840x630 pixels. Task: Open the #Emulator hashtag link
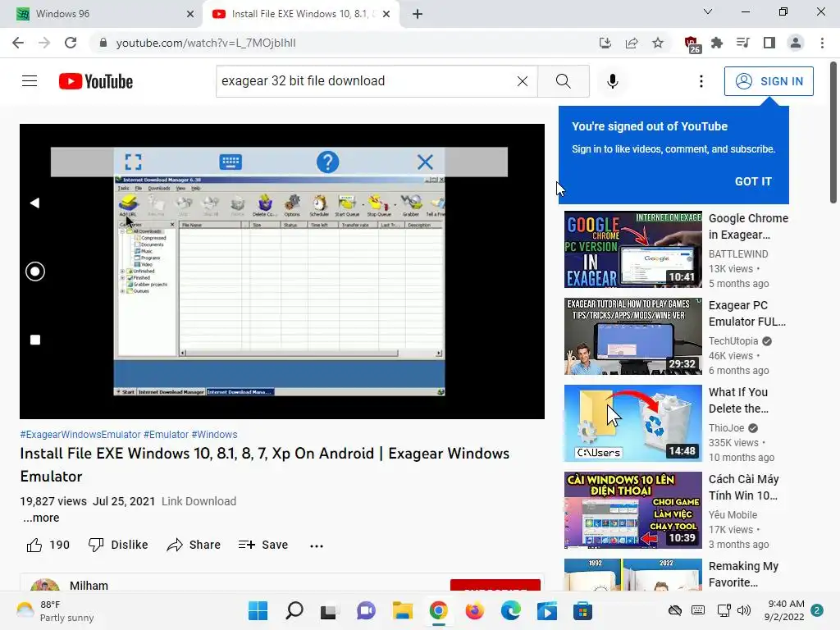tap(166, 435)
